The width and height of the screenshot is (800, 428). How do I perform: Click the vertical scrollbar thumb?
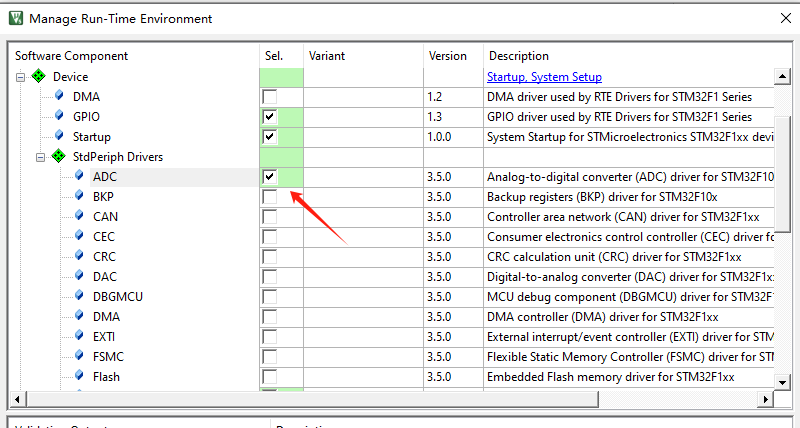[x=782, y=174]
